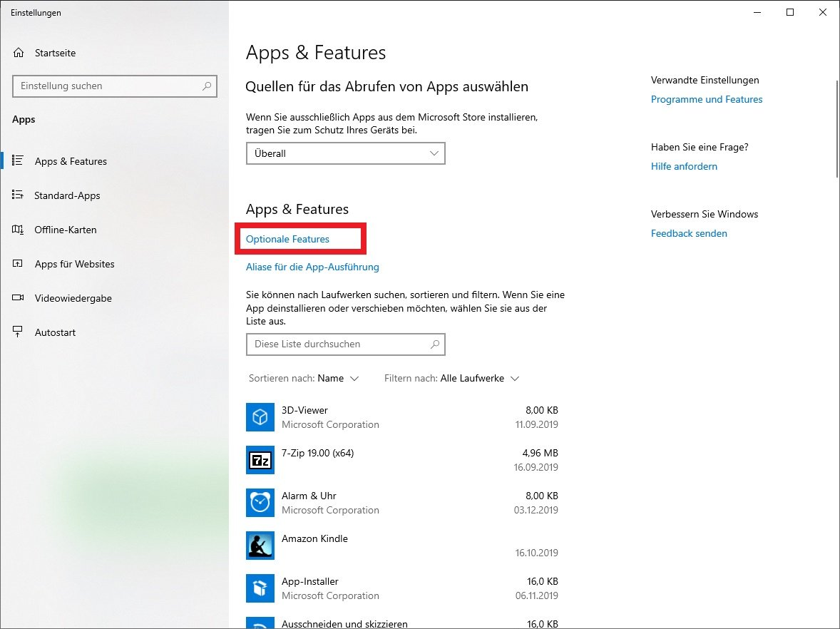This screenshot has height=629, width=840.
Task: Open the Optionale Features link
Action: (287, 239)
